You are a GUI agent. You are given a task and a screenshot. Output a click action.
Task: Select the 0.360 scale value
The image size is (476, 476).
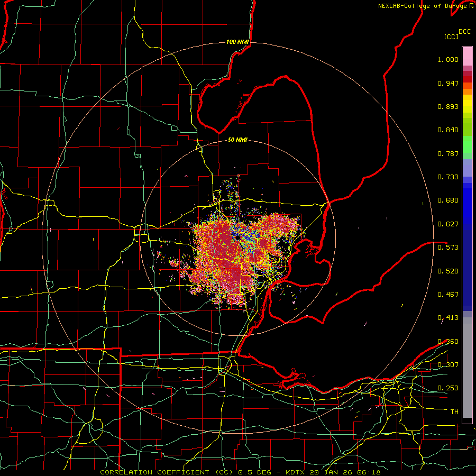[448, 342]
